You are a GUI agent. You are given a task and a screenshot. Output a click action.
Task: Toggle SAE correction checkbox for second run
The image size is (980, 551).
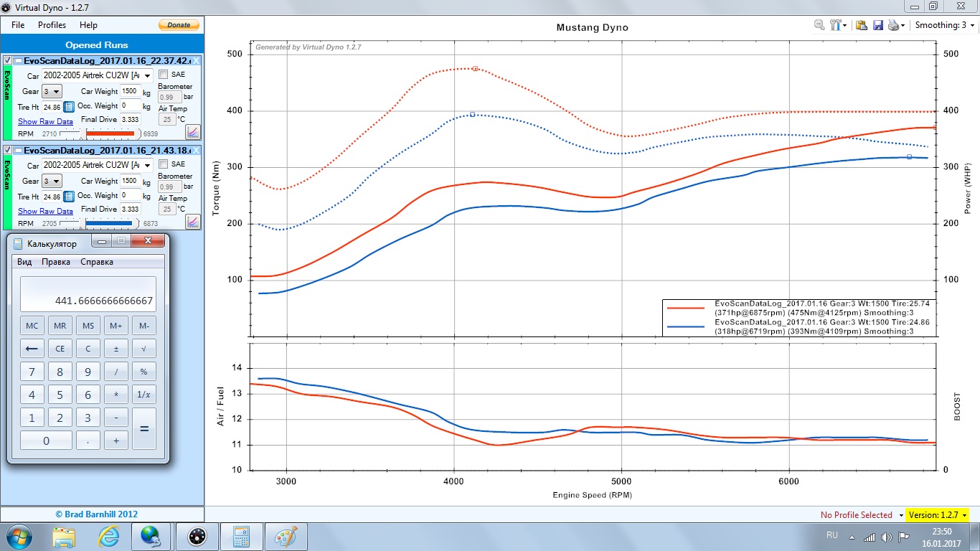pyautogui.click(x=164, y=164)
